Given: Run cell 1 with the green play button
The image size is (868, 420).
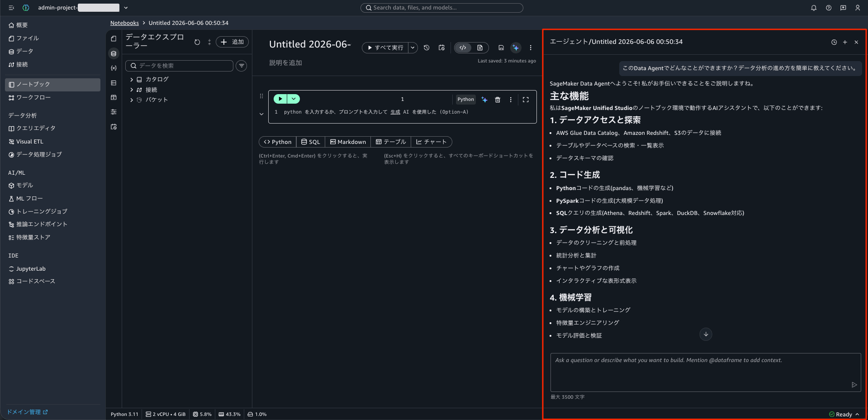Looking at the screenshot, I should [x=280, y=99].
